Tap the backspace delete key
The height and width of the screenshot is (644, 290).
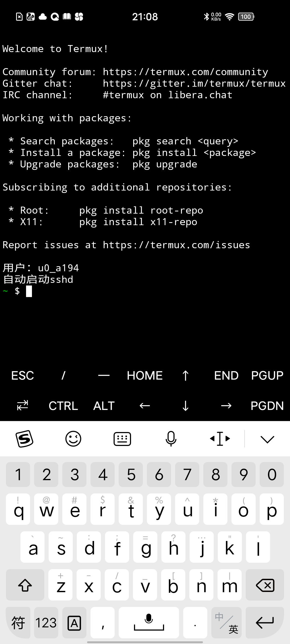pos(265,585)
